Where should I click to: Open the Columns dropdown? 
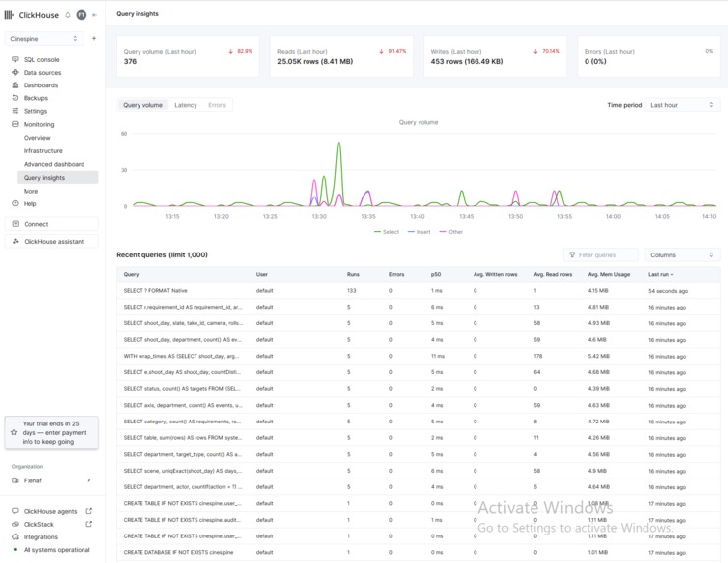pos(683,254)
